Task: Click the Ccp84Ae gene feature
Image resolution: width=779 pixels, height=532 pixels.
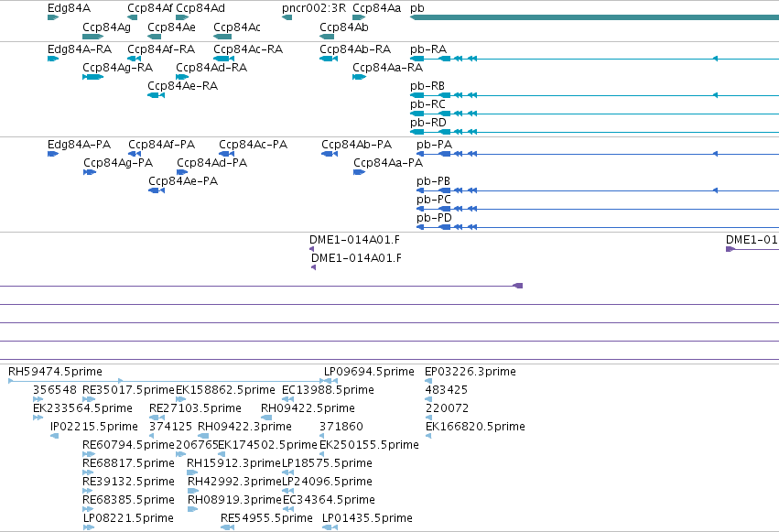Action: [x=154, y=37]
